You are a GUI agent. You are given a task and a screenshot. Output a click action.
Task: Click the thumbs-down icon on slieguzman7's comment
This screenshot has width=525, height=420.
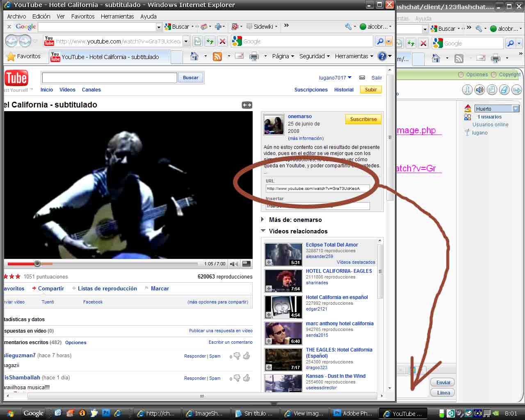(x=237, y=356)
